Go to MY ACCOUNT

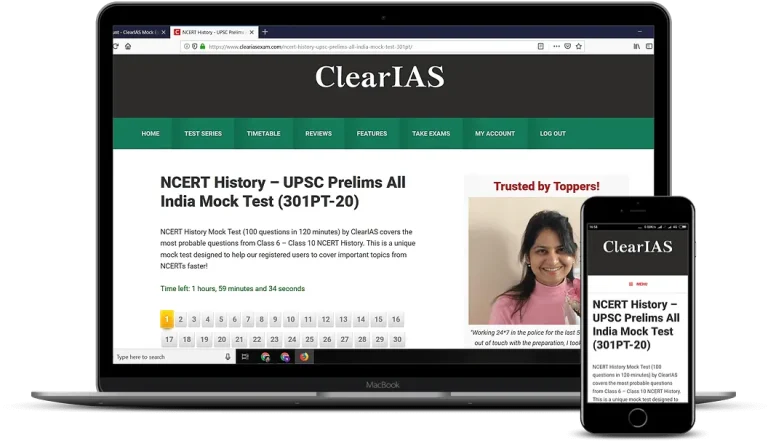coord(495,133)
